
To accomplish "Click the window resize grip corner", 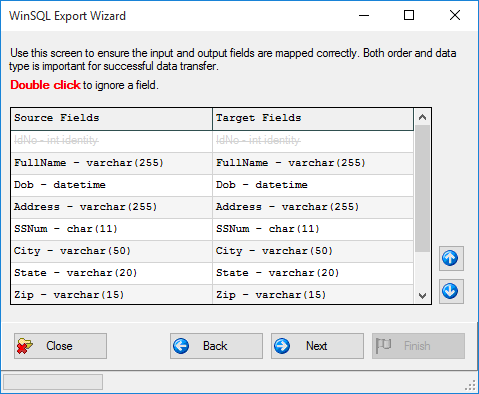I will point(471,386).
